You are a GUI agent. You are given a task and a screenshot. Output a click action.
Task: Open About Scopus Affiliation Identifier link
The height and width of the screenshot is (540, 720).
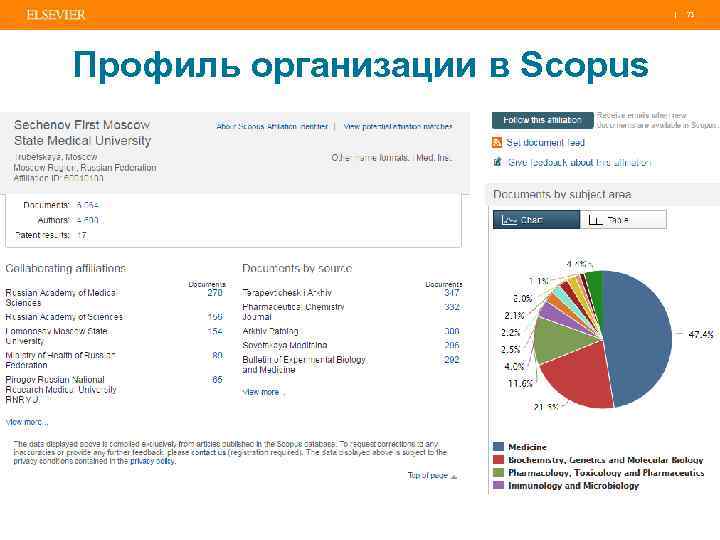(x=272, y=126)
